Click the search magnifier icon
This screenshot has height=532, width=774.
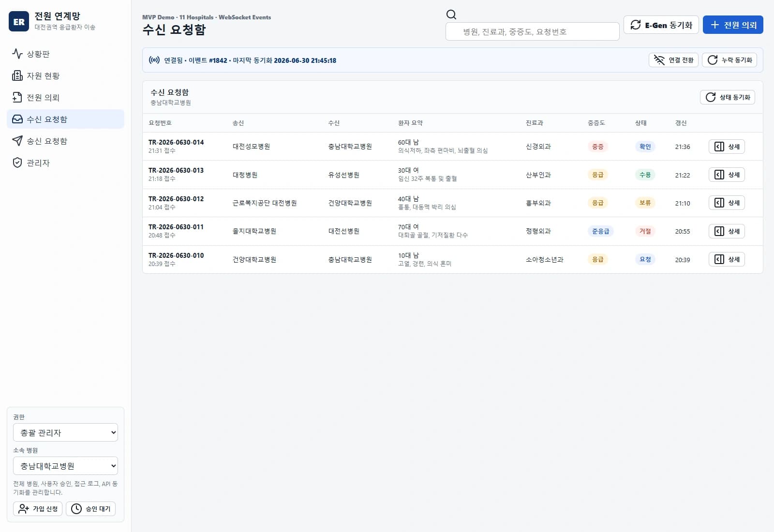pos(451,15)
